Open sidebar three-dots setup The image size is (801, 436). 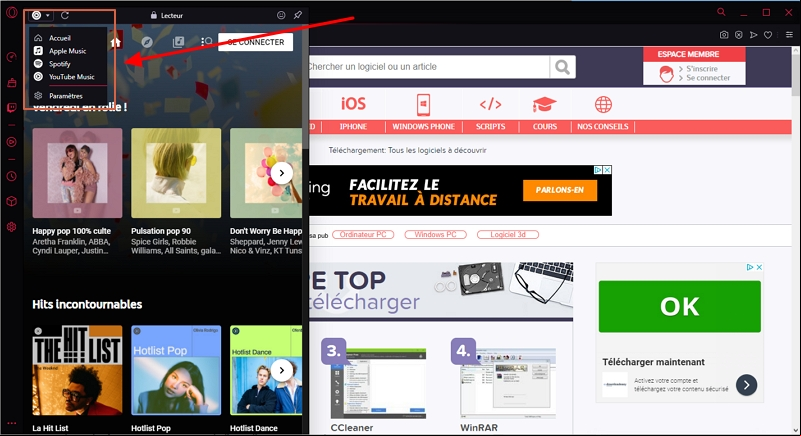click(x=11, y=423)
